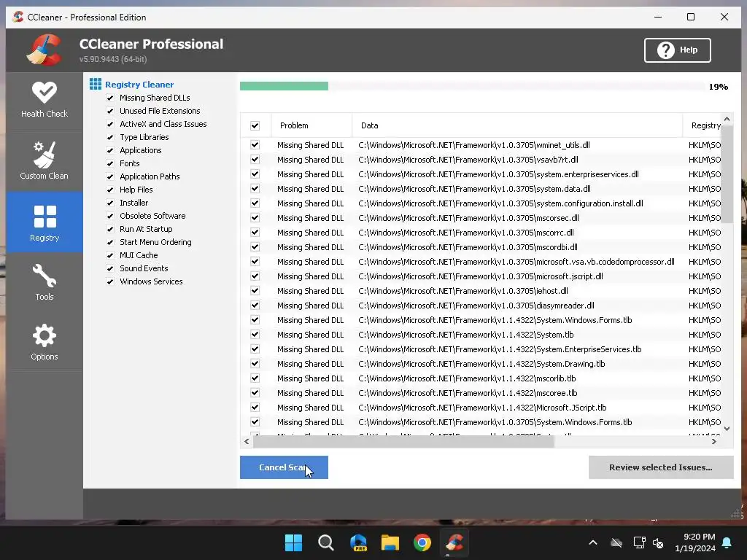747x560 pixels.
Task: Toggle the select-all checkbox in table header
Action: pyautogui.click(x=255, y=125)
